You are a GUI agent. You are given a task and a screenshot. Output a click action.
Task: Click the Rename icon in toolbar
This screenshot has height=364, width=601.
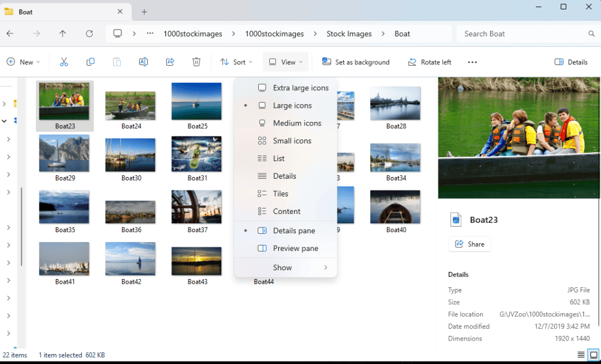143,62
